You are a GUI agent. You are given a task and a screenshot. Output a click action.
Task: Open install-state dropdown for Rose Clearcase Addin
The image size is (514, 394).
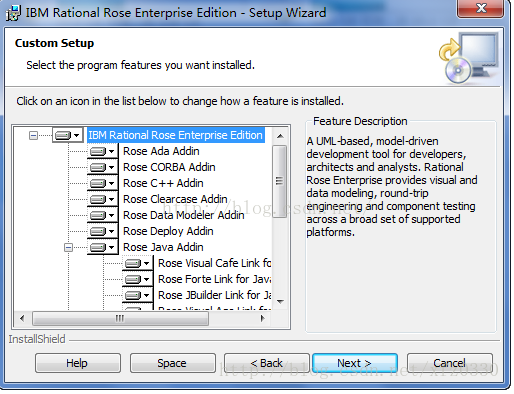[x=103, y=199]
